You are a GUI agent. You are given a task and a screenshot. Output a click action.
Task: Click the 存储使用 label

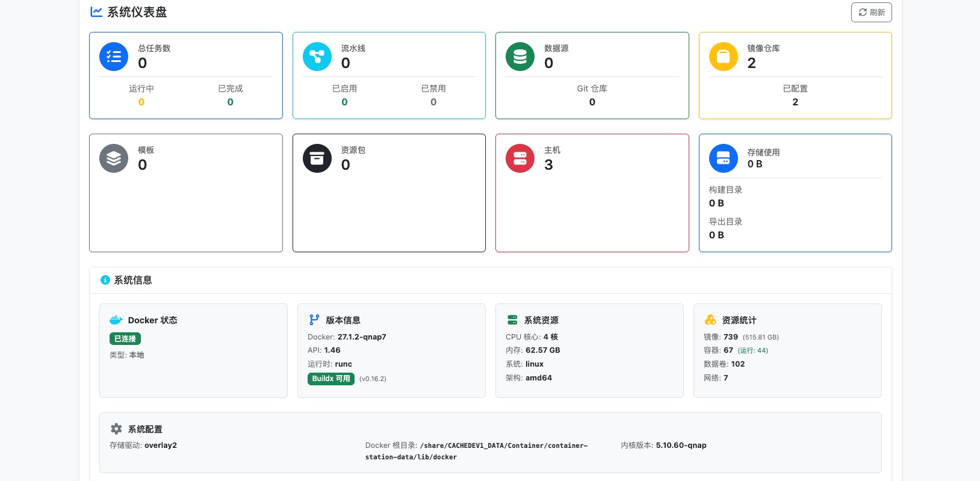click(x=764, y=152)
